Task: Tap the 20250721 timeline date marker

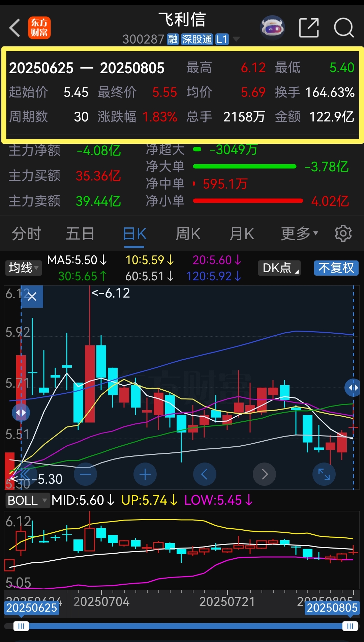Action: pos(227,602)
